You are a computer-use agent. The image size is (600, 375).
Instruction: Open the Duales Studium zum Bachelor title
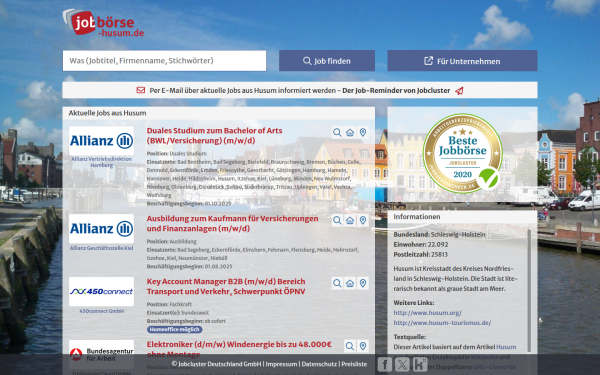(215, 135)
